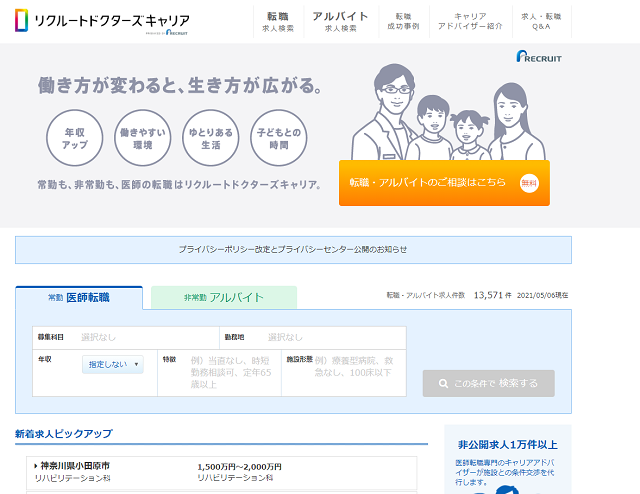Click the 2021/05/06現在 date text
This screenshot has height=494, width=640.
(542, 295)
